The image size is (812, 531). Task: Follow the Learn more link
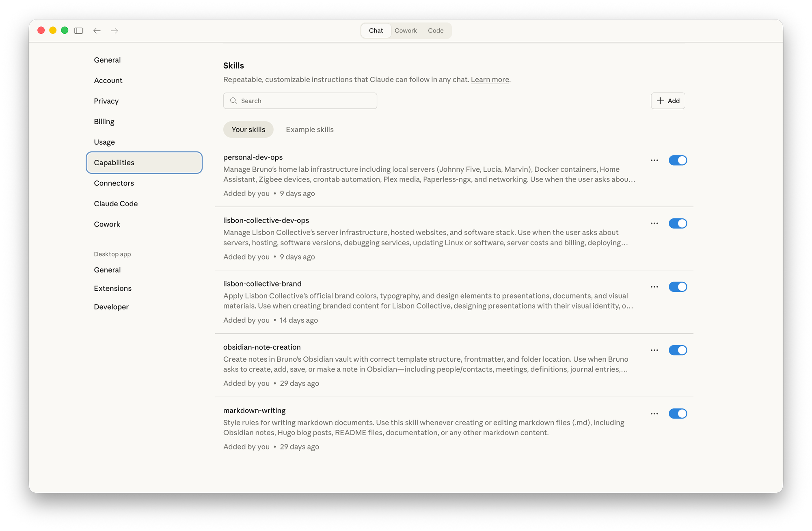490,80
